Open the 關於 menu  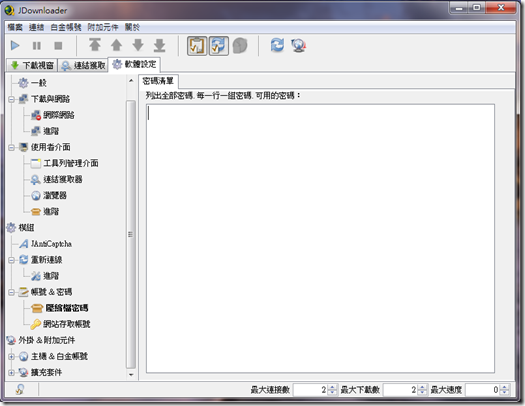click(132, 27)
